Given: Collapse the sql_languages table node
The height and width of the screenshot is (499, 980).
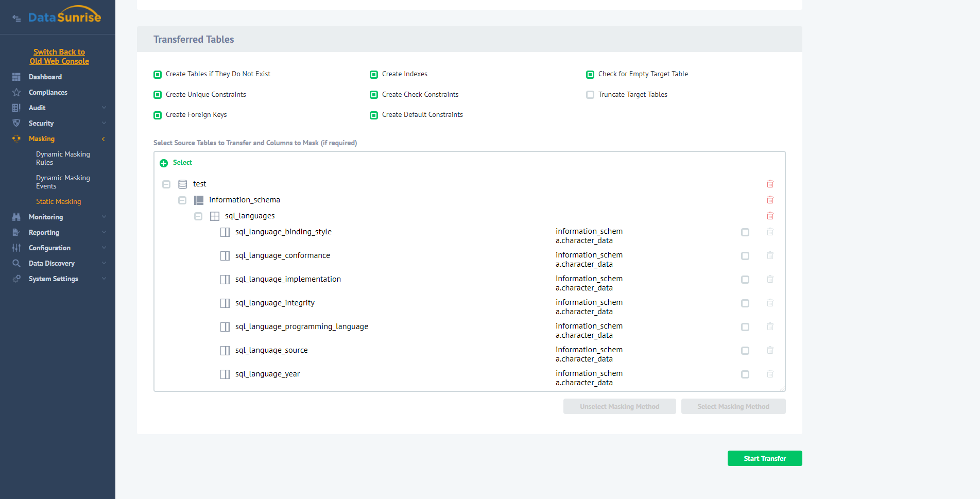Looking at the screenshot, I should tap(198, 216).
